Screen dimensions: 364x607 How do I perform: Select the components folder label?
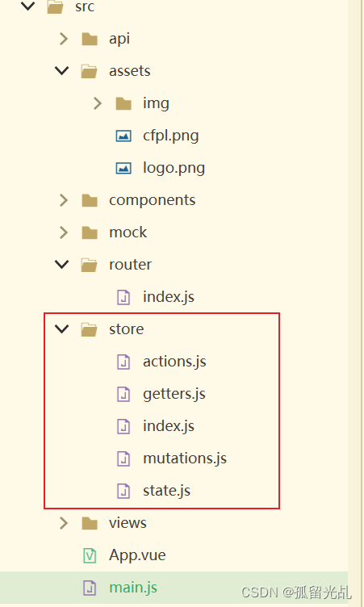tap(153, 200)
